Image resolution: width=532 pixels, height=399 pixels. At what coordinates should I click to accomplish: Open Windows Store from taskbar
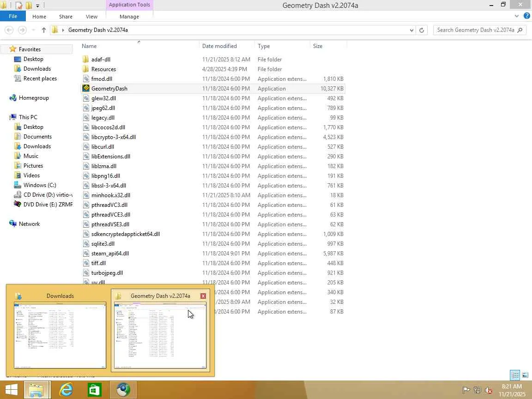click(94, 389)
